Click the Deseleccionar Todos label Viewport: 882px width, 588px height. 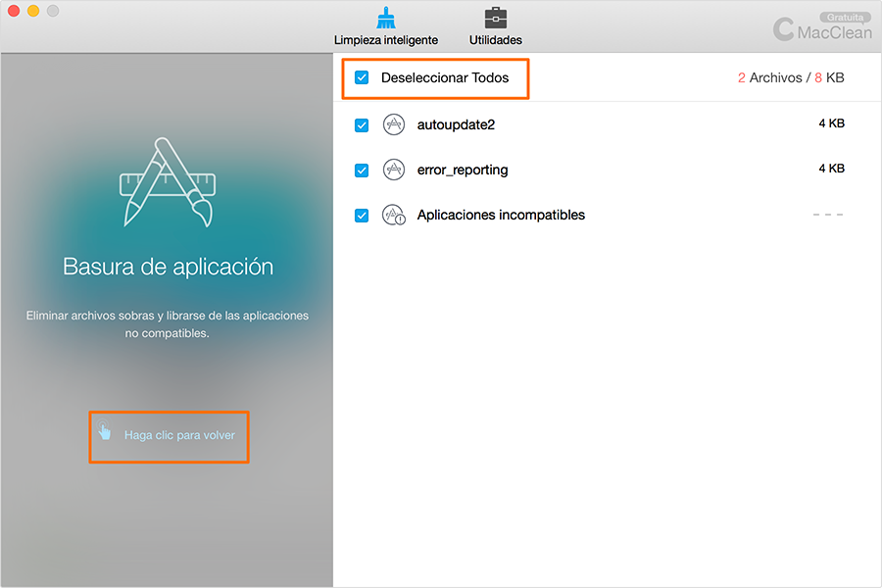437,78
